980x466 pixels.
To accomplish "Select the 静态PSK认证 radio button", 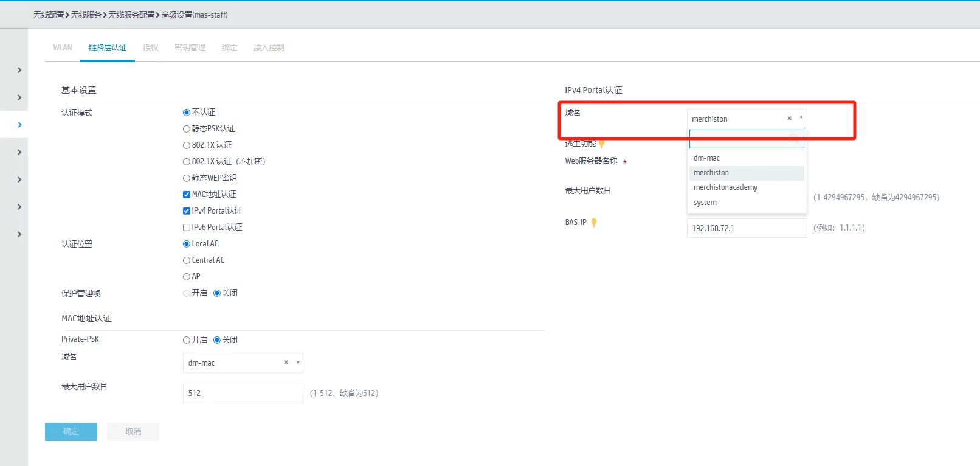I will 187,129.
